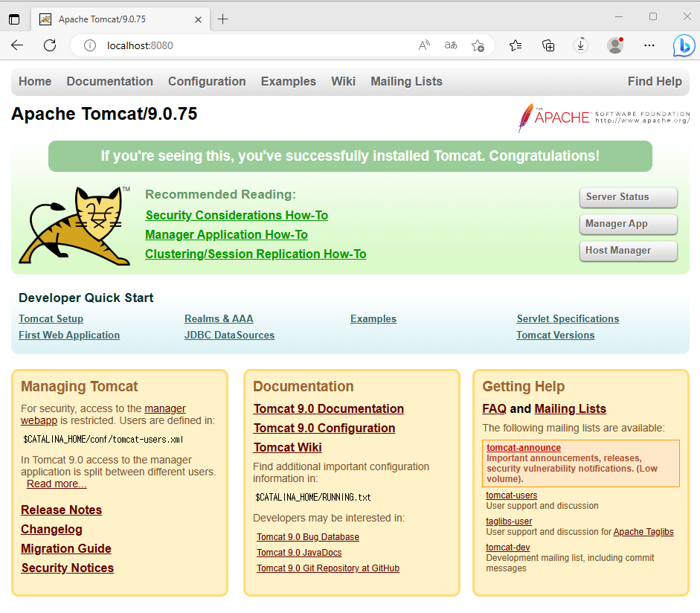Open the taglibs-user mailing list

pos(509,521)
